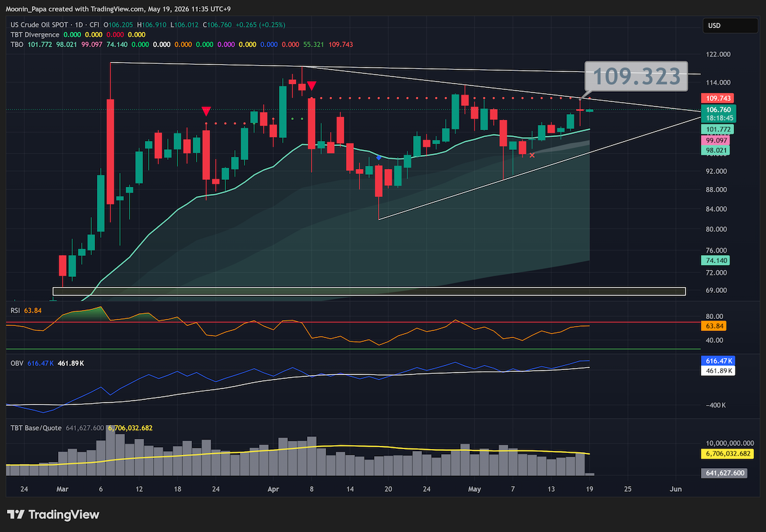The image size is (766, 532).
Task: Click the TradingView logo
Action: 53,514
